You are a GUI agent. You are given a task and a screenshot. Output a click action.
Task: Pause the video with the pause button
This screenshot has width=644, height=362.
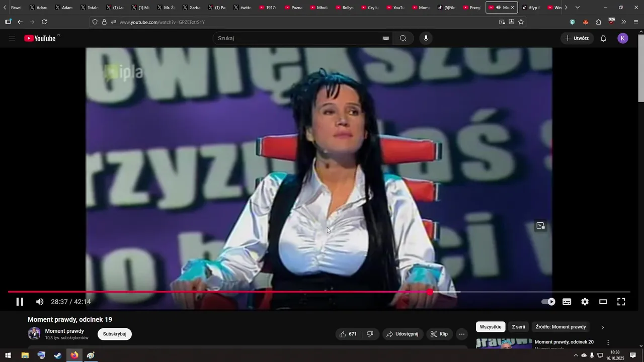click(20, 302)
